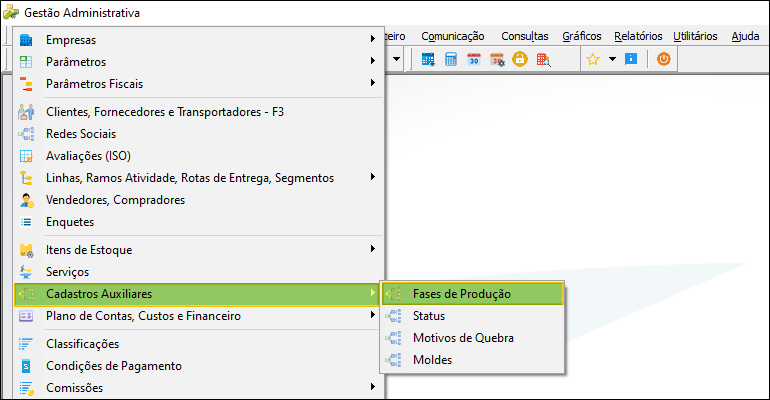
Task: Click the Avaliações (ISO) icon
Action: (x=26, y=156)
